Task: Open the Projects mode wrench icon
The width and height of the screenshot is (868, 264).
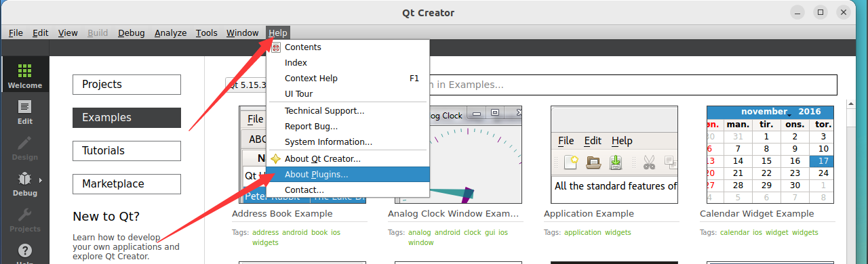Action: [x=25, y=215]
